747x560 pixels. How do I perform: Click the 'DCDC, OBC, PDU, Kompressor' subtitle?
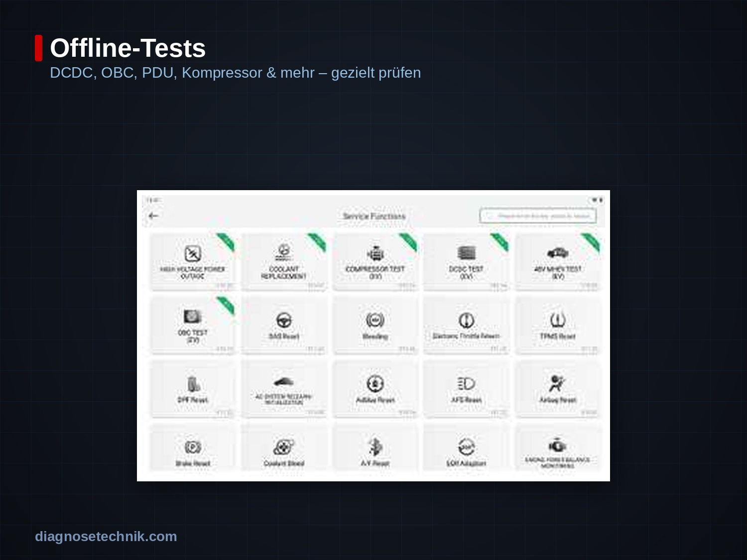point(236,73)
